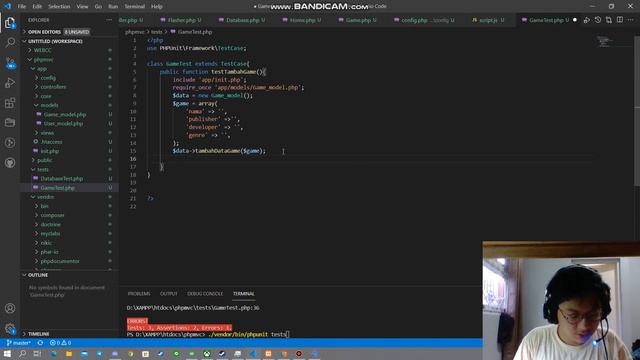Screen dimensions: 640x360
Task: Open User_model.php in the explorer
Action: [x=70, y=123]
